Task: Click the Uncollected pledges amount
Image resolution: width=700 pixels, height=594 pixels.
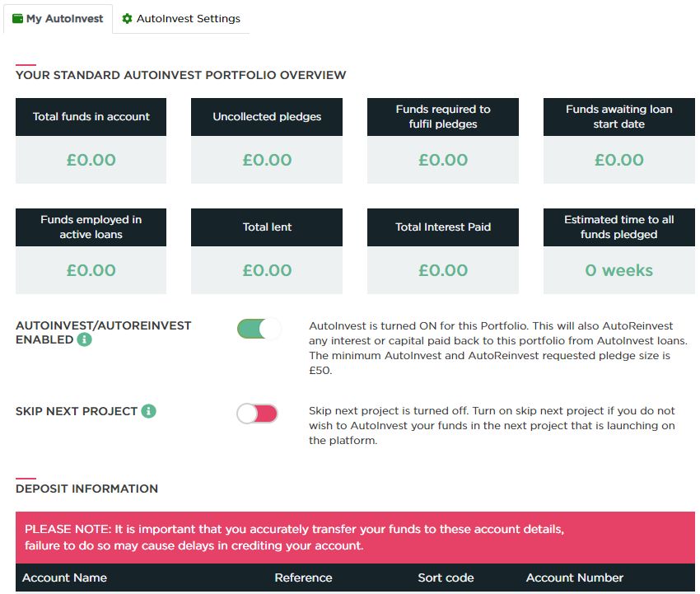Action: (x=267, y=160)
